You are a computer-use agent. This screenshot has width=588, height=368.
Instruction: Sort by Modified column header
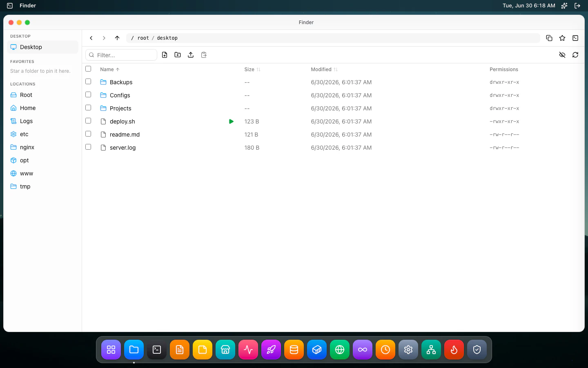pyautogui.click(x=324, y=70)
